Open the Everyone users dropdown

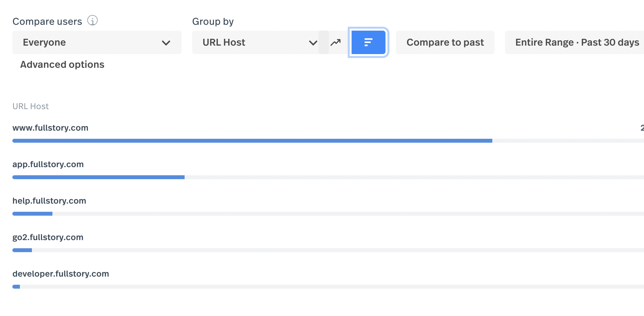coord(97,42)
